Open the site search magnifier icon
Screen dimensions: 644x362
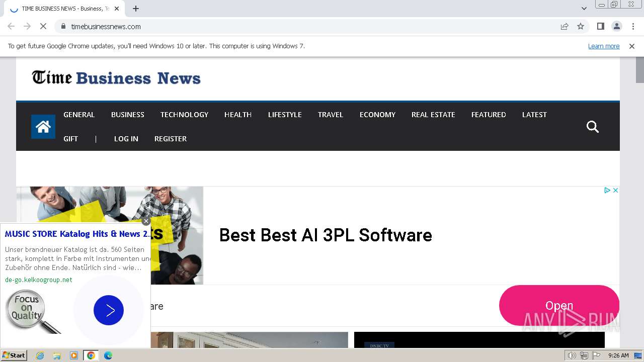coord(593,127)
